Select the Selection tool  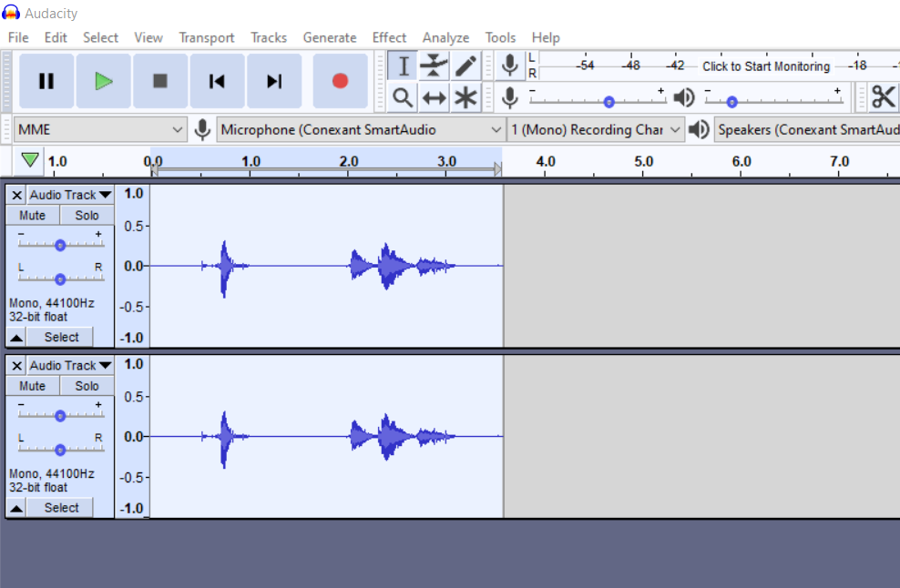402,64
